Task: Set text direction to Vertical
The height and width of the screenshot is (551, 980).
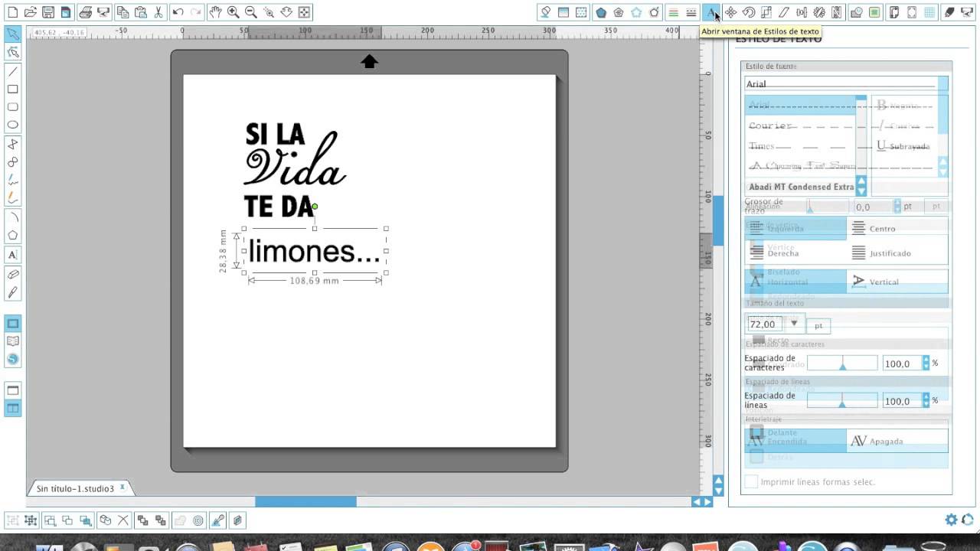Action: coord(897,282)
